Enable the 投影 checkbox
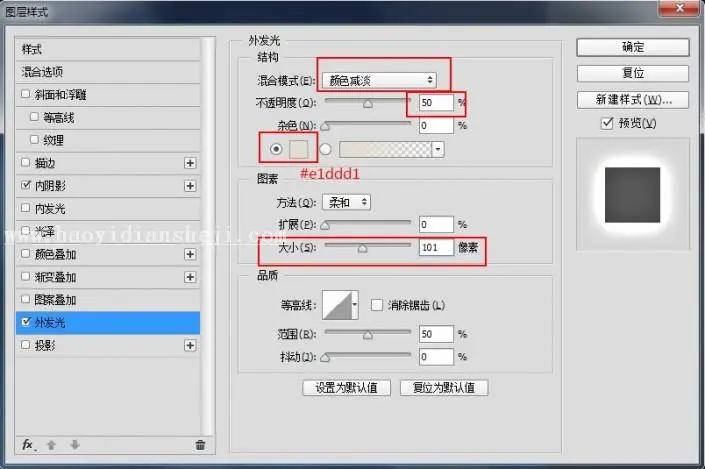The width and height of the screenshot is (705, 469). (26, 344)
